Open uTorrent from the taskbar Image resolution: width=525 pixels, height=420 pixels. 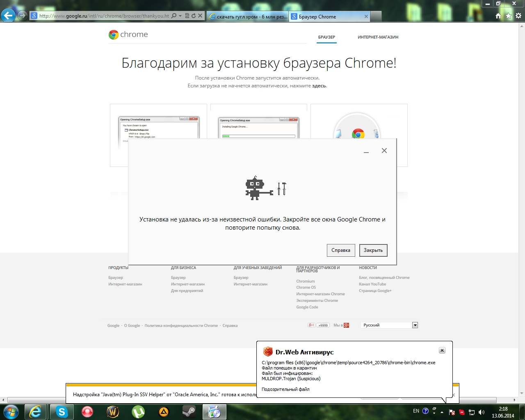click(138, 412)
